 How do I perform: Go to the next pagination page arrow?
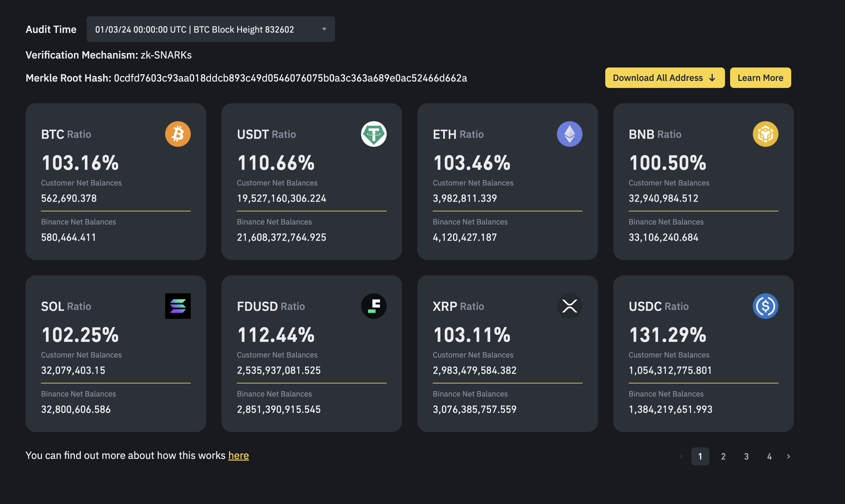[x=788, y=456]
